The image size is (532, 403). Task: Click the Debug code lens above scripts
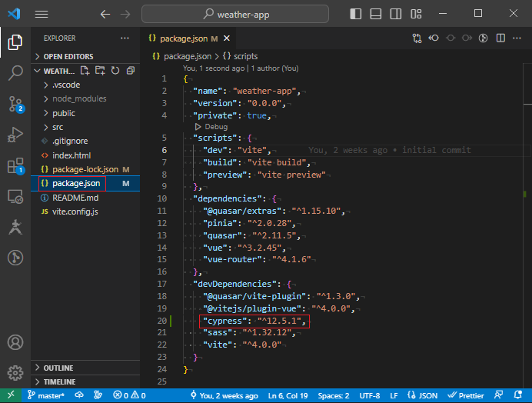click(x=216, y=127)
